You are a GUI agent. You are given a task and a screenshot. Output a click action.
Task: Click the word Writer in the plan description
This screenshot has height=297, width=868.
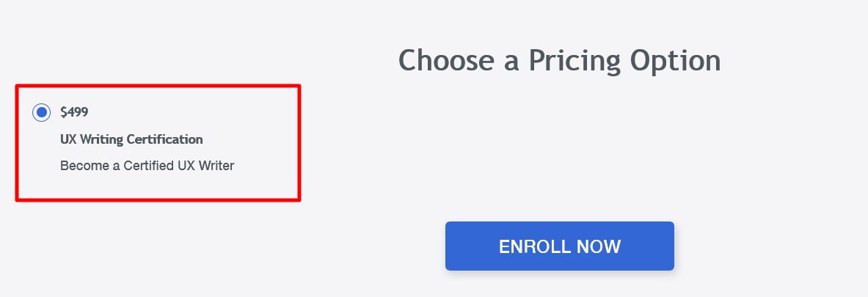point(216,166)
